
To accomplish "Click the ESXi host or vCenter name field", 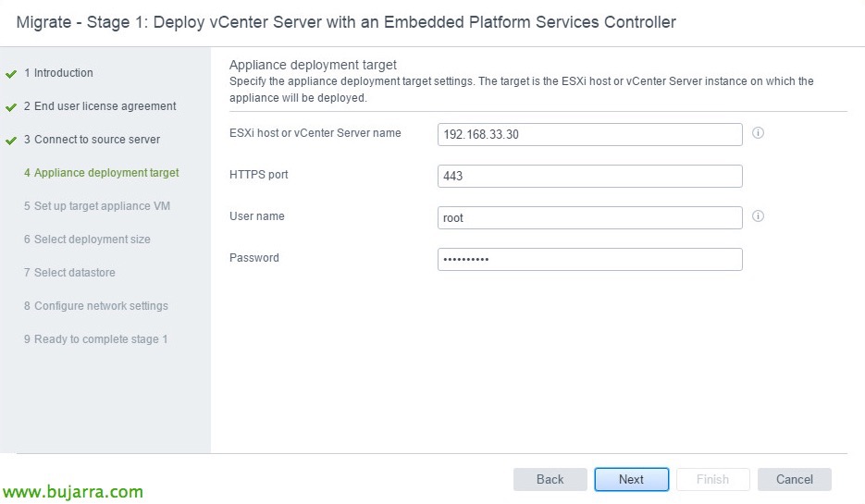I will click(x=589, y=135).
